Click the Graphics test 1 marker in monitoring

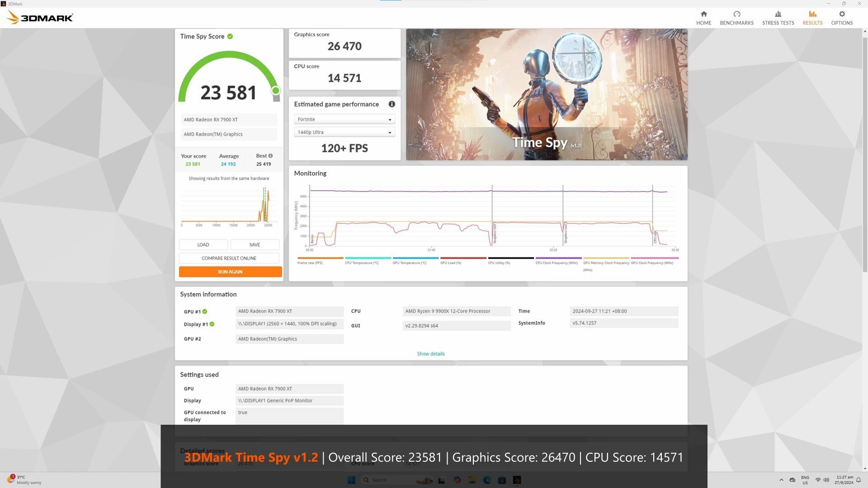click(495, 233)
